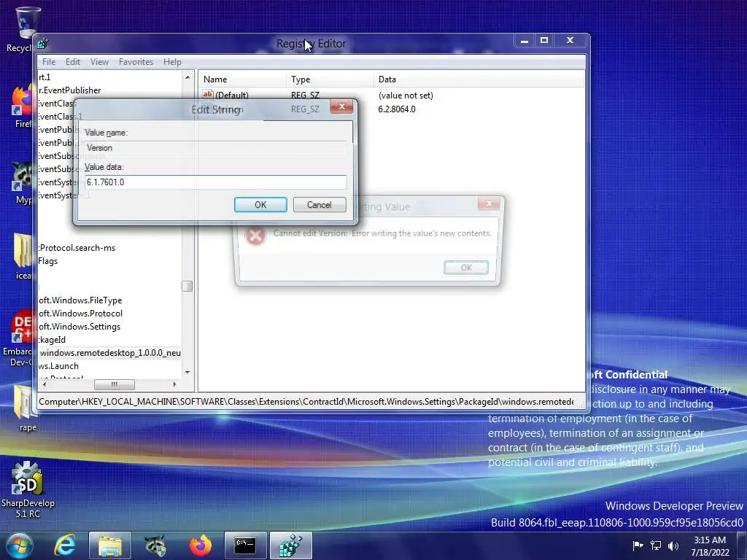Click the tree pane scroll up arrow
Screen dimensions: 747x560
[187, 77]
